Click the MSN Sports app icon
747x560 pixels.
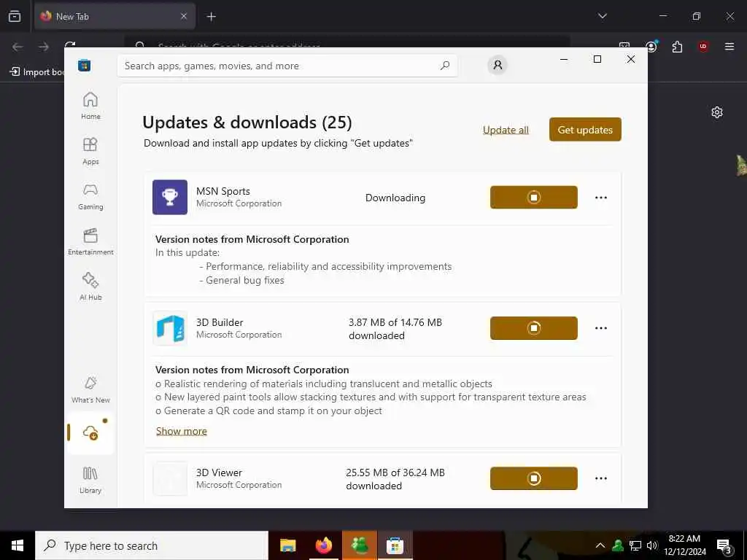[170, 197]
